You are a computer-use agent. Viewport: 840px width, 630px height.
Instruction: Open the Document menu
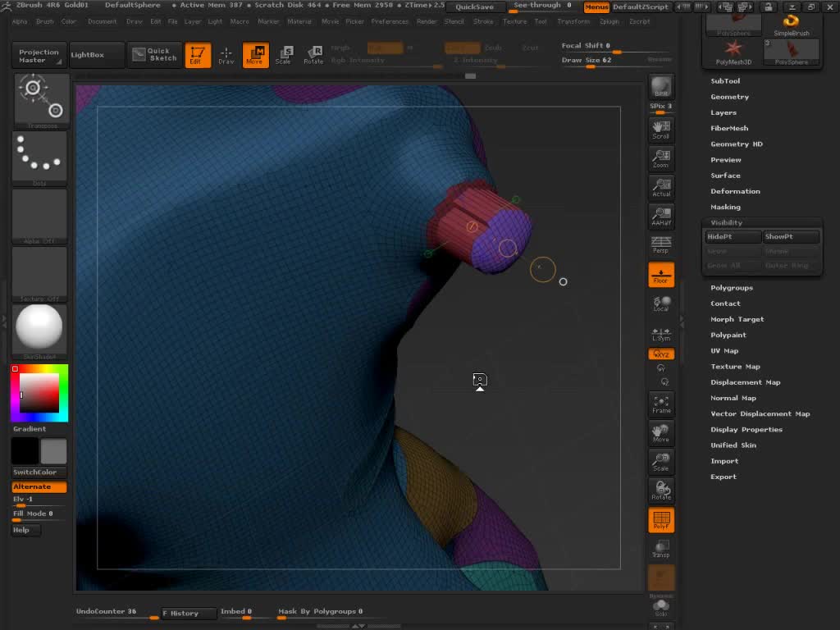102,21
